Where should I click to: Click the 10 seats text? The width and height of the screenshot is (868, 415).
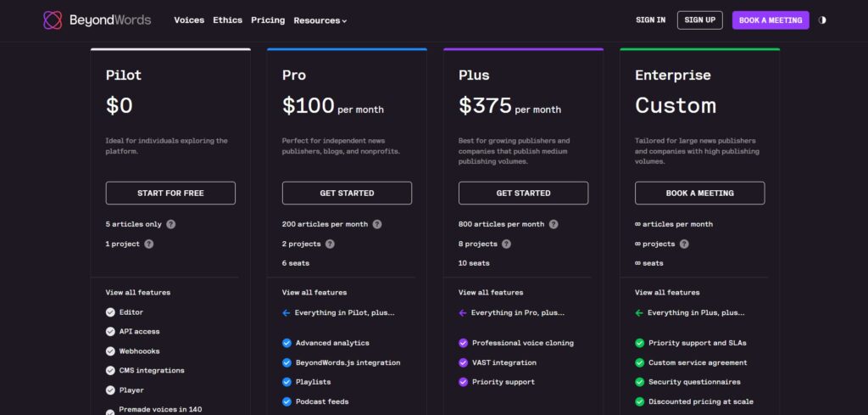pos(474,263)
